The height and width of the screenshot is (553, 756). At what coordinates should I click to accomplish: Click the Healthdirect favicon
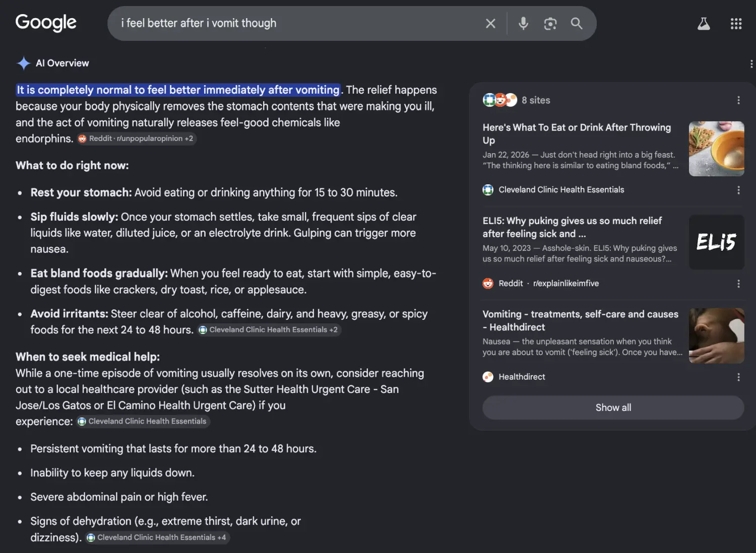(488, 377)
